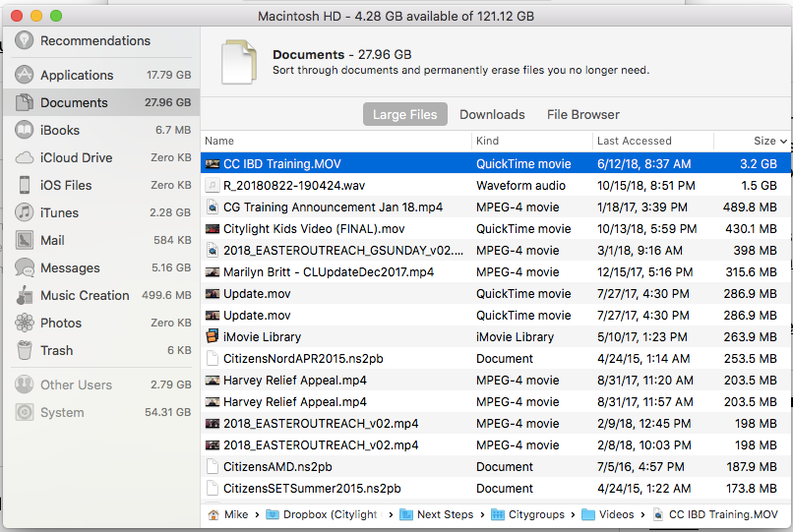Select the Large Files tab

point(404,114)
